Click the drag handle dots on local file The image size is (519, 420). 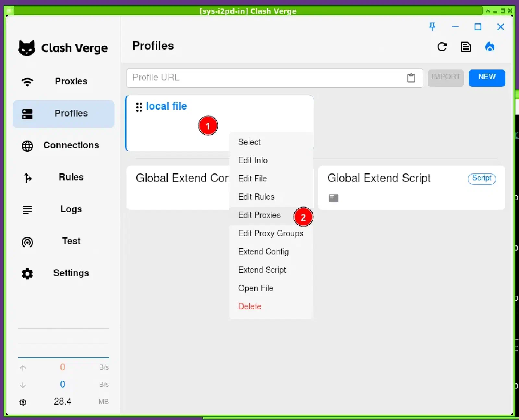click(x=139, y=107)
